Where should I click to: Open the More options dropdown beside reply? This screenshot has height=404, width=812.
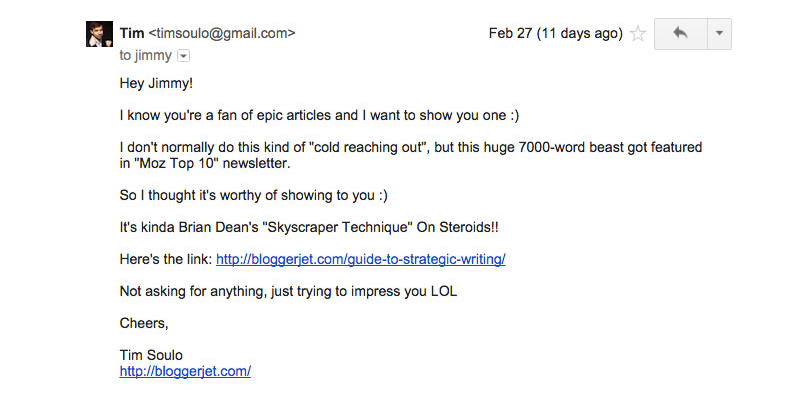[x=719, y=33]
